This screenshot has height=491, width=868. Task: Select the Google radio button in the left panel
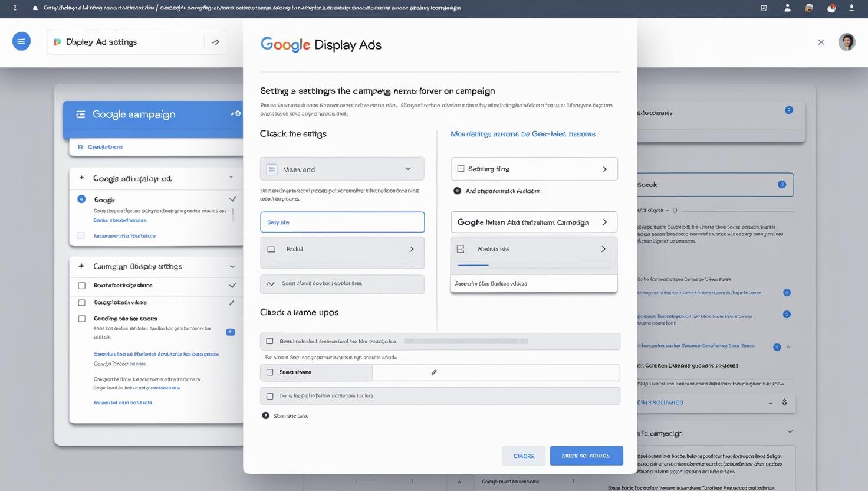coord(81,199)
